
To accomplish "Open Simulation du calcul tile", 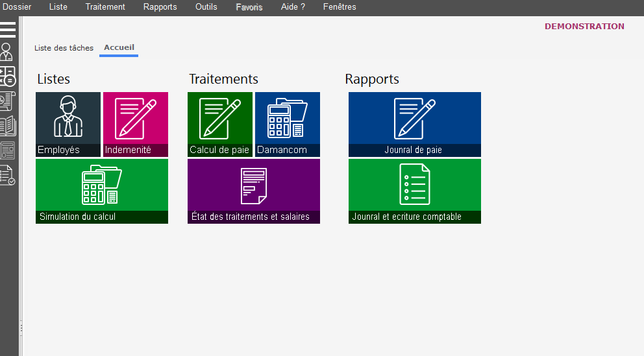I will tap(102, 191).
